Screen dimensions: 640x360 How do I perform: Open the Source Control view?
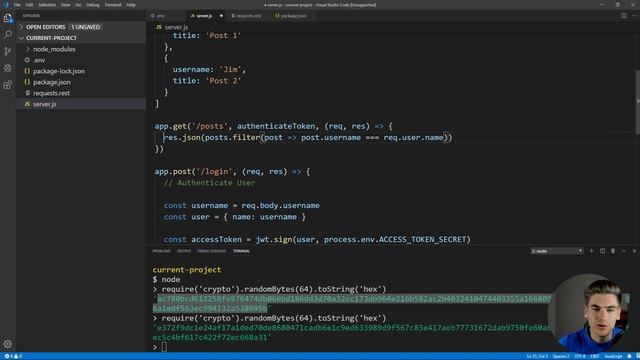click(x=8, y=51)
